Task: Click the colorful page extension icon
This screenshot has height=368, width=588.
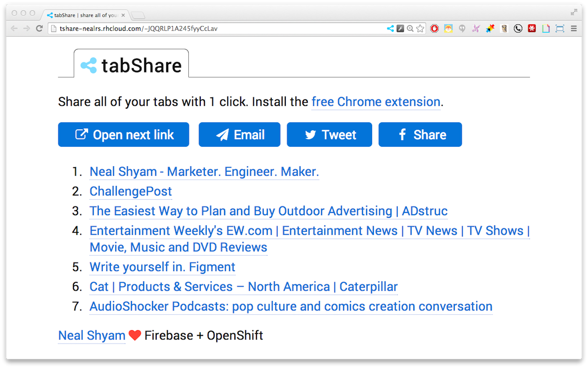Action: pos(546,29)
